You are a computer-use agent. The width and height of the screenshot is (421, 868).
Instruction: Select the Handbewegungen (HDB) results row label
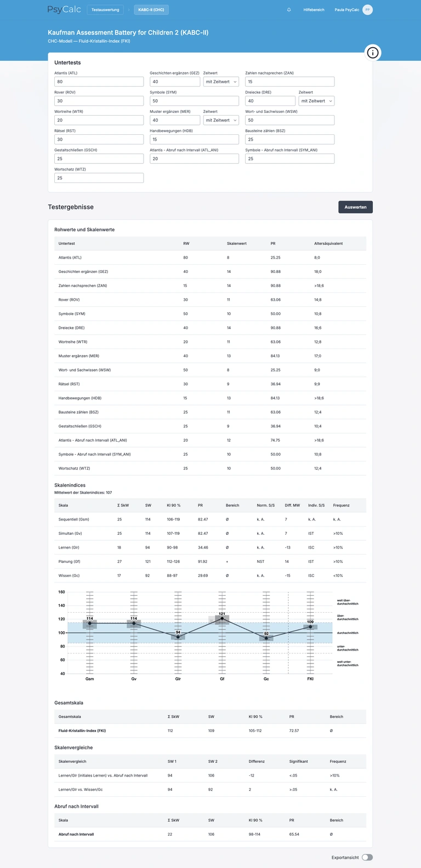click(x=80, y=398)
